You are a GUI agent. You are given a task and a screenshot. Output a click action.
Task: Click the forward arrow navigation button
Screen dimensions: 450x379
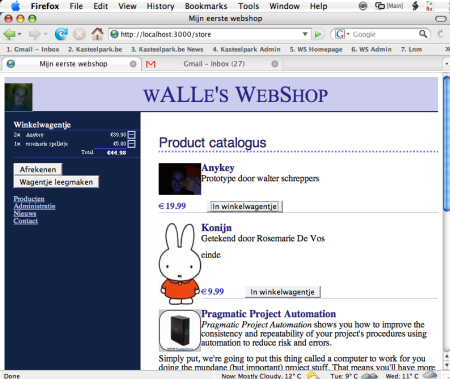coord(34,34)
